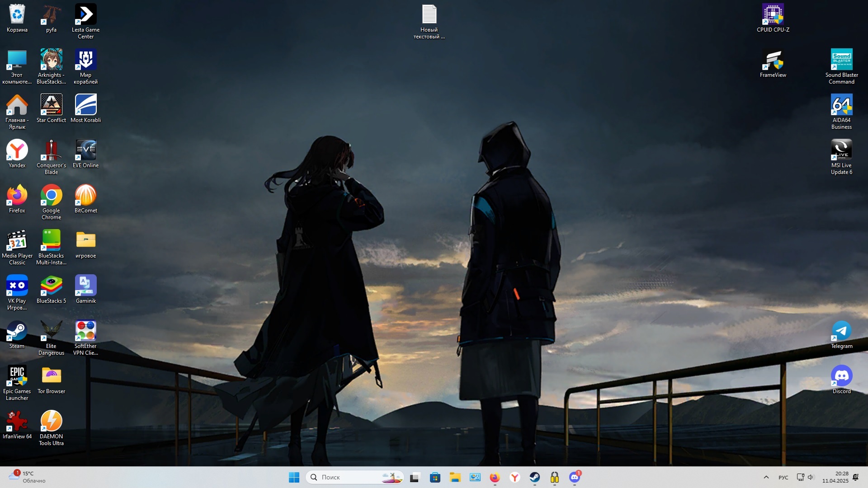Select the Этот компьютер desktop icon
This screenshot has width=868, height=488.
pos(17,67)
